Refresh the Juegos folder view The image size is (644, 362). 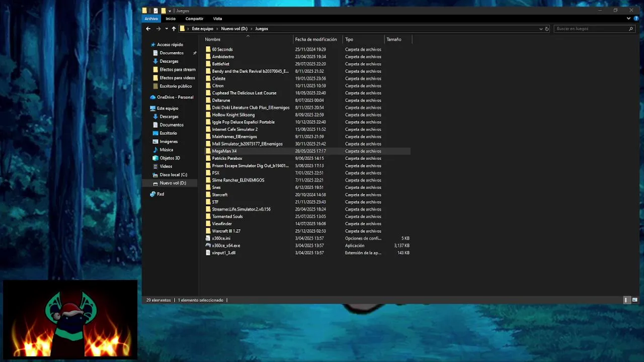click(x=547, y=29)
